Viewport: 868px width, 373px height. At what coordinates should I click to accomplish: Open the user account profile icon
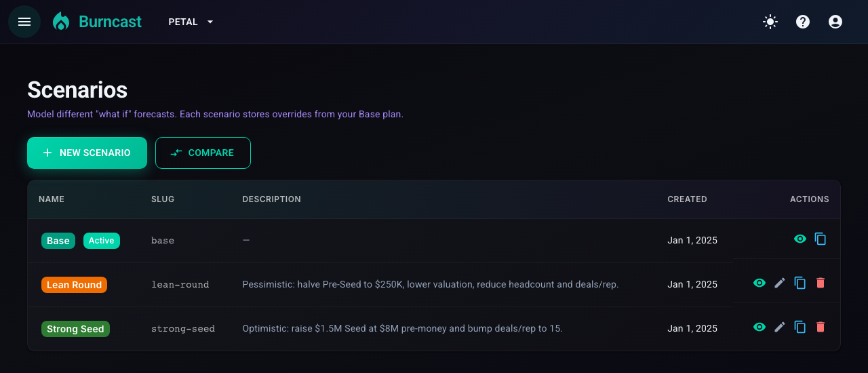coord(835,22)
